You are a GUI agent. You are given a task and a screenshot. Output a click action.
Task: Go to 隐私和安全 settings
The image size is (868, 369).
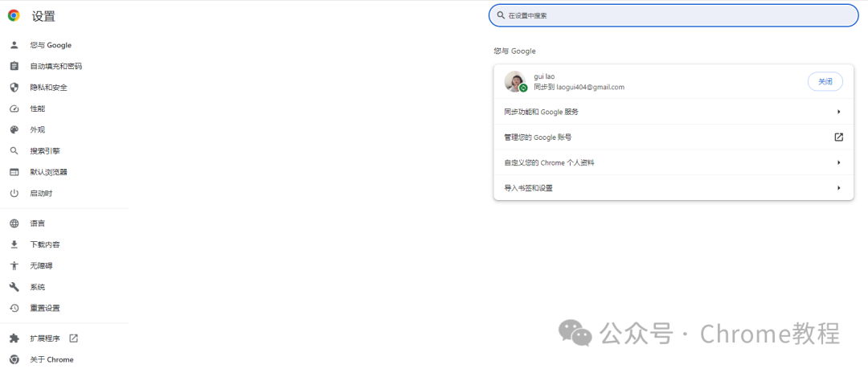pyautogui.click(x=49, y=88)
